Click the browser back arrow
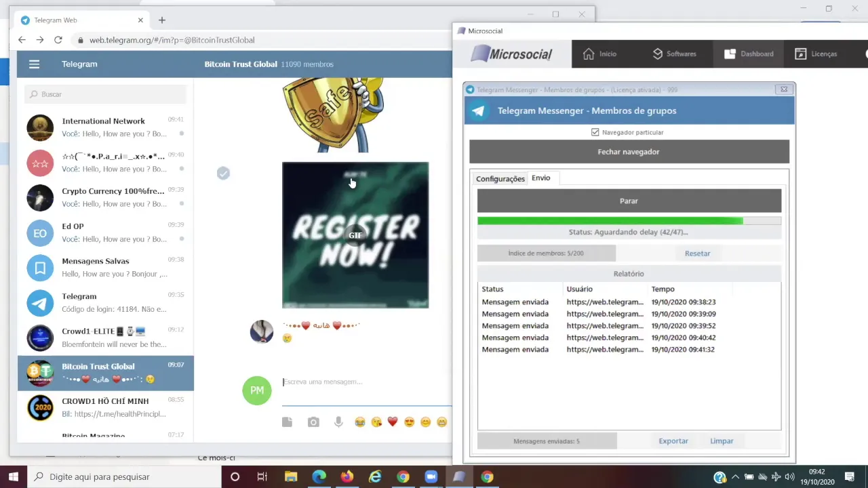868x488 pixels. (x=22, y=40)
